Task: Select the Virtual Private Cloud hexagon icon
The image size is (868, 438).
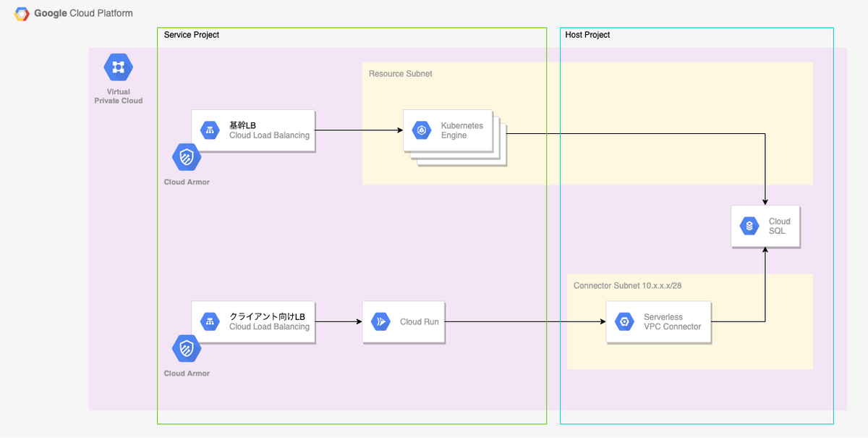Action: [119, 67]
